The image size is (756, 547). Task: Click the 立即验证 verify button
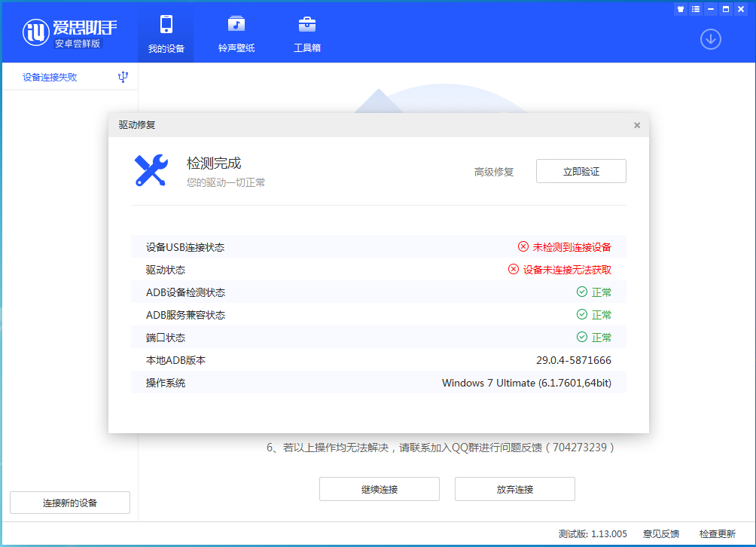[581, 171]
